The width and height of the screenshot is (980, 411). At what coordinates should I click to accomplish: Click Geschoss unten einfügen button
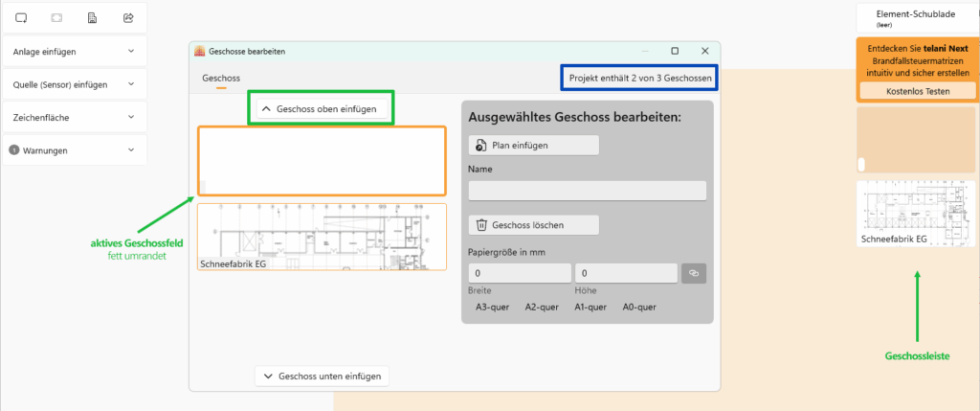coord(322,377)
